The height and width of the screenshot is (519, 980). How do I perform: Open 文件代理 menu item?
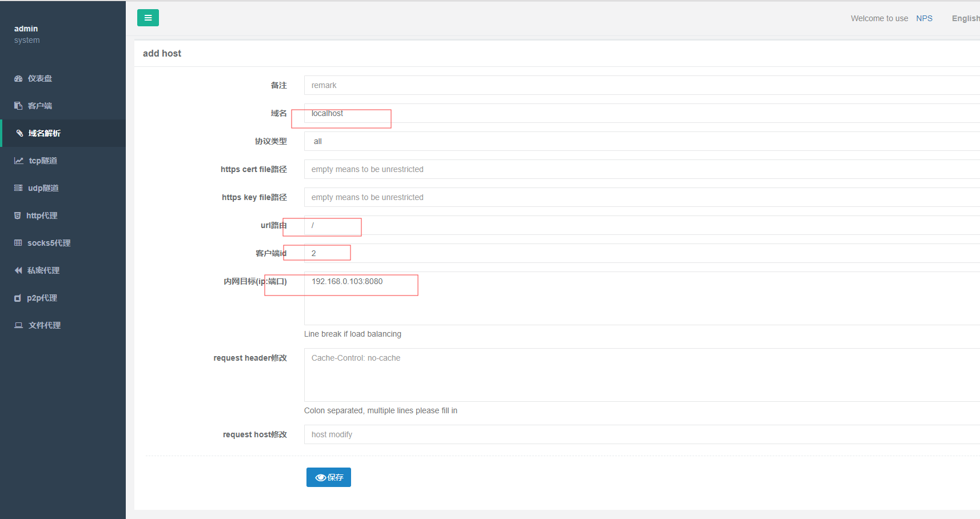(x=63, y=325)
